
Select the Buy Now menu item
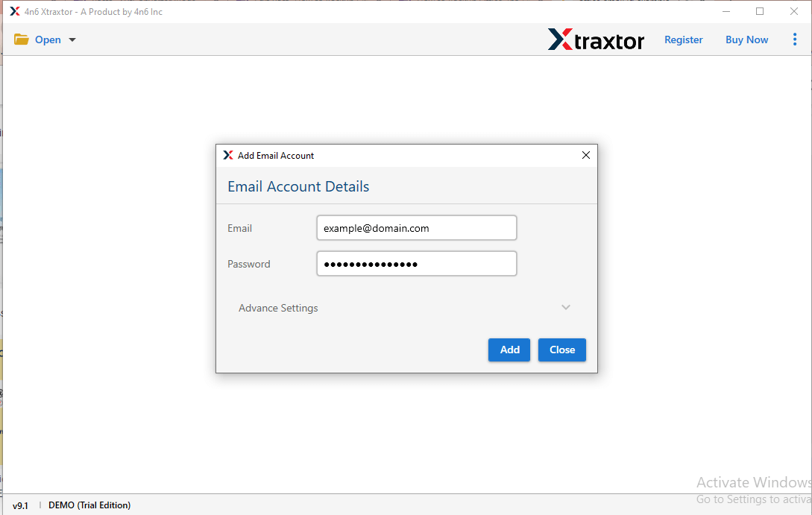tap(746, 39)
